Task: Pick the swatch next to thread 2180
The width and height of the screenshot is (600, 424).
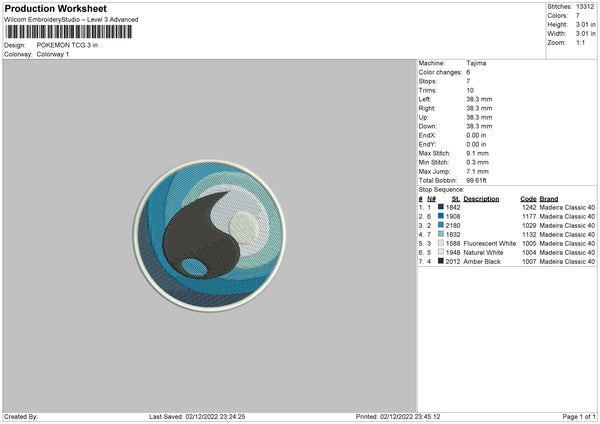Action: click(x=441, y=225)
